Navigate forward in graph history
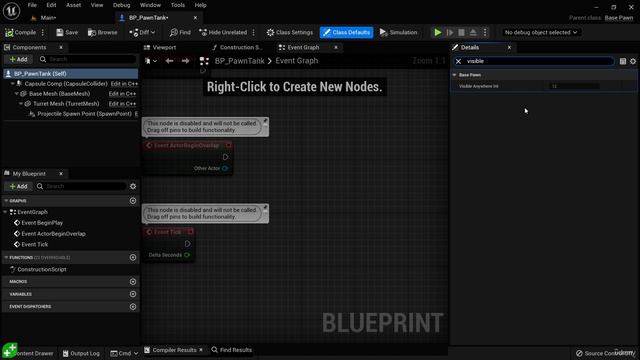 [x=185, y=61]
